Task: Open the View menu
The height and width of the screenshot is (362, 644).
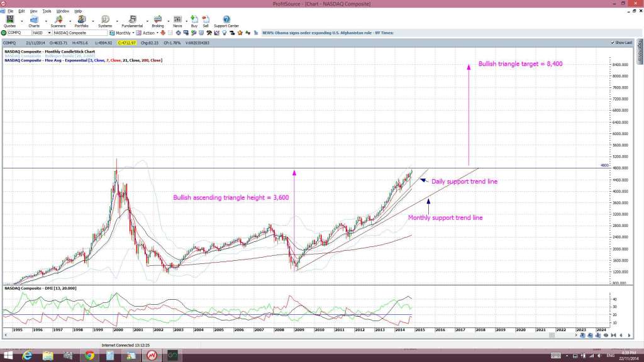Action: pos(34,11)
